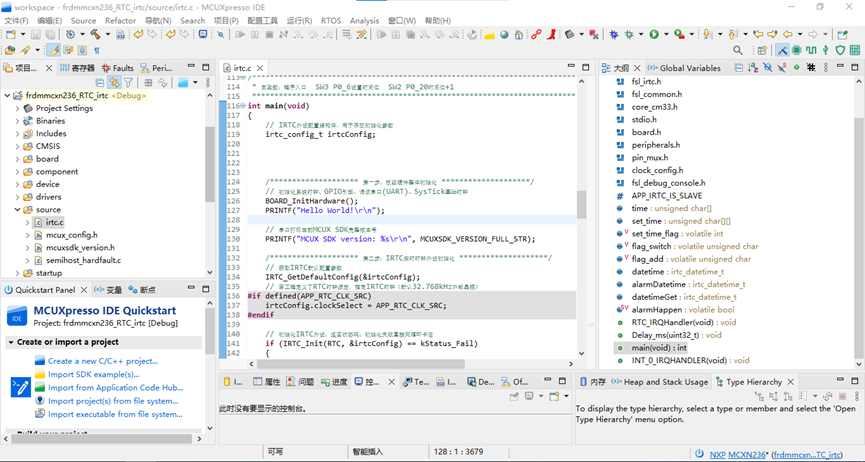Screen dimensions: 865x462
Task: Open the green chip perspective icon
Action: [x=797, y=50]
